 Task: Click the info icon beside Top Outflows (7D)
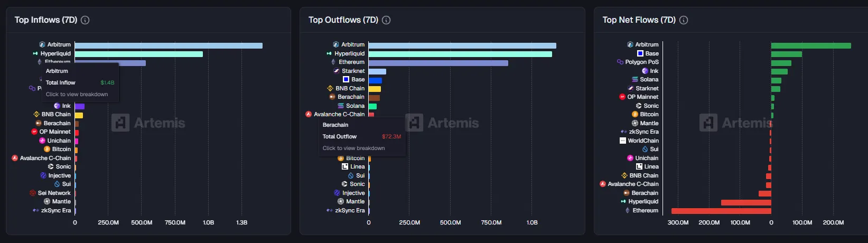click(386, 20)
